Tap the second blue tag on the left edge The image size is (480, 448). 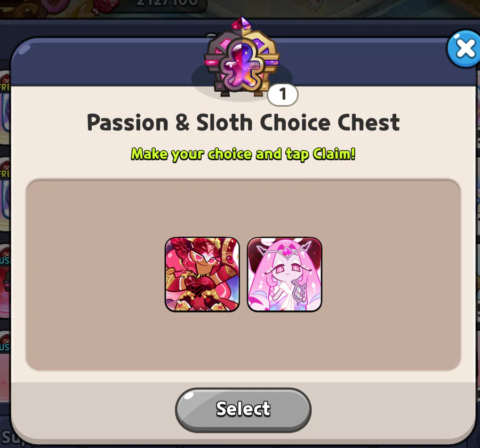coord(5,347)
